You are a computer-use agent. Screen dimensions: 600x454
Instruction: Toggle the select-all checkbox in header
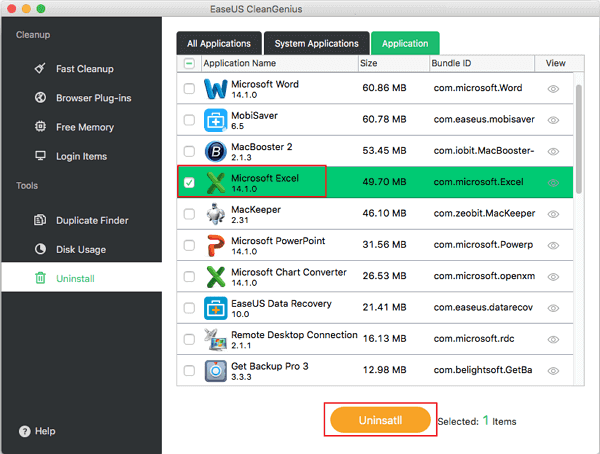coord(190,64)
